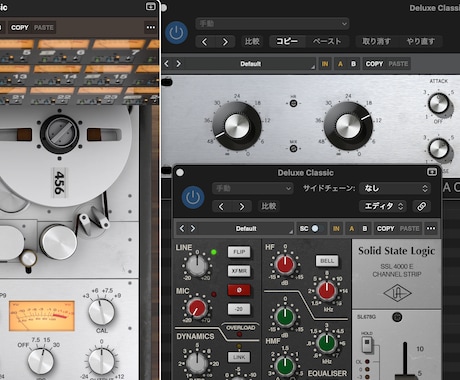Toggle IN bypass in compressor plugin toolbar
Screen dimensions: 460x380
click(x=325, y=64)
